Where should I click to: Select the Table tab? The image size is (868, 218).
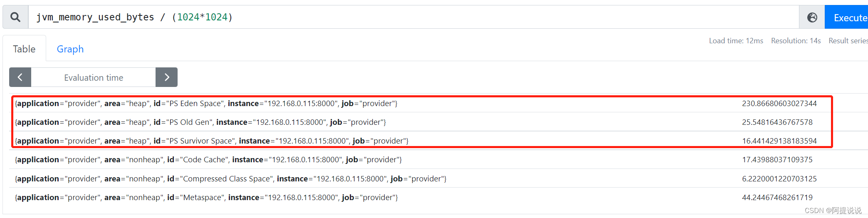coord(24,49)
